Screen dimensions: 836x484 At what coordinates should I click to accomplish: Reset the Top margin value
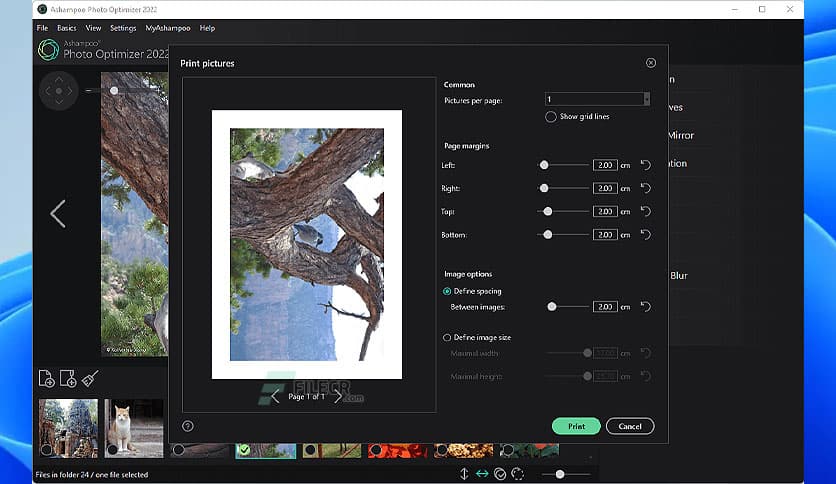click(646, 212)
